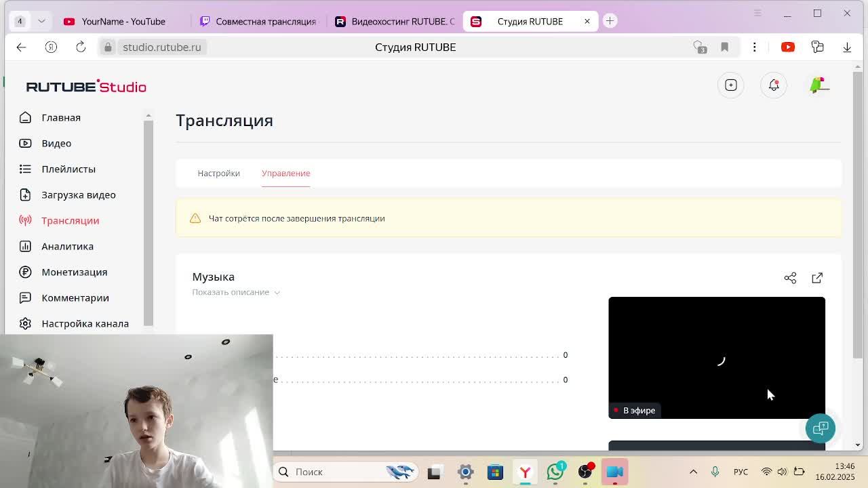
Task: Click the browser back arrow
Action: pos(21,47)
